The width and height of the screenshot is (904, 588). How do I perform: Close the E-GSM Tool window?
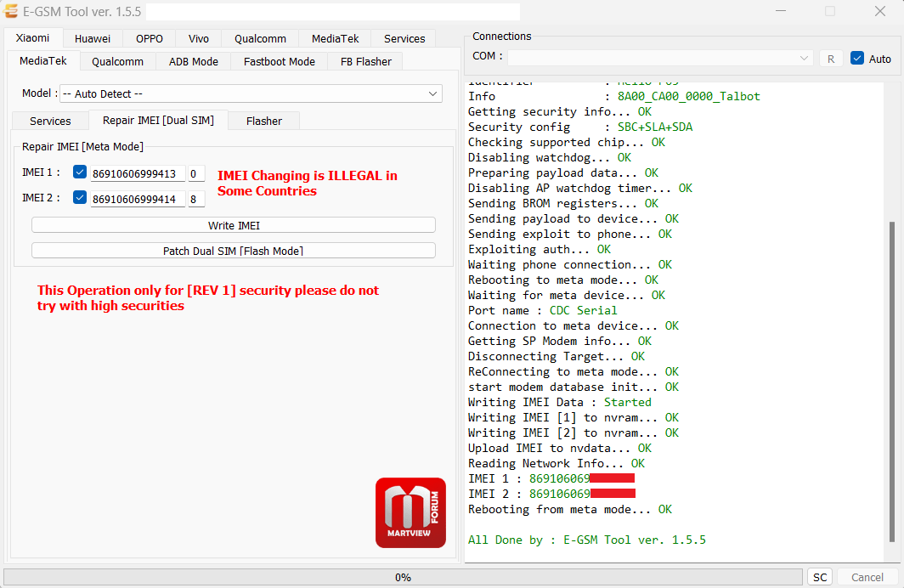click(x=880, y=11)
